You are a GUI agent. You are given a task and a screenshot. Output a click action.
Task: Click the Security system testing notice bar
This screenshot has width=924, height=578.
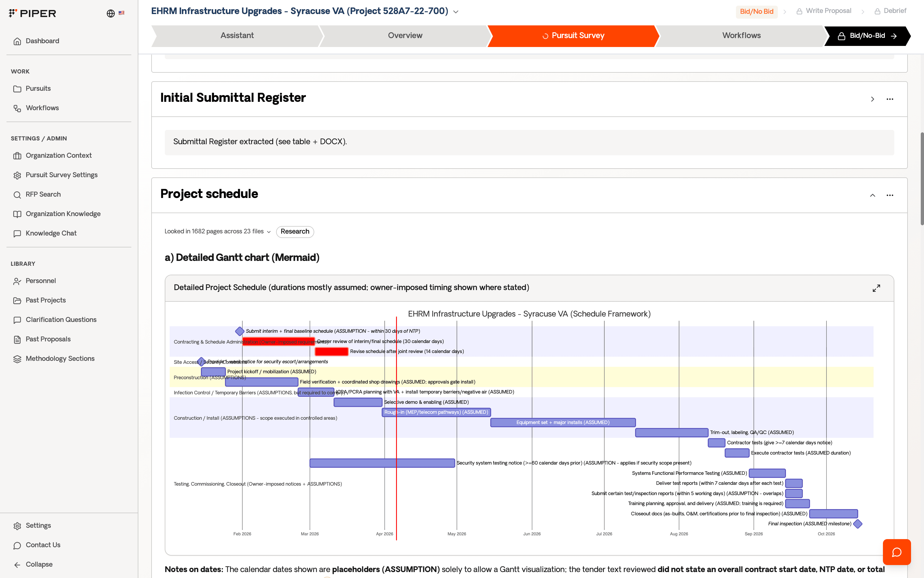click(382, 463)
